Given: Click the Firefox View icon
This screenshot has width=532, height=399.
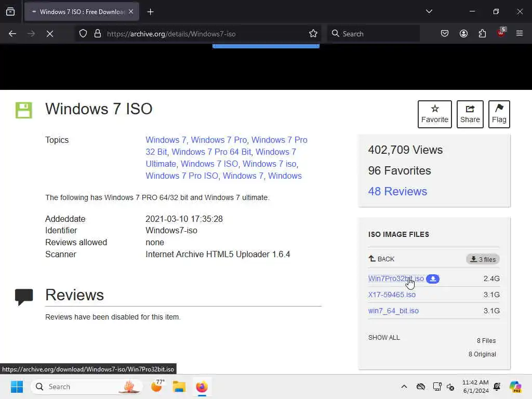Looking at the screenshot, I should click(x=10, y=11).
